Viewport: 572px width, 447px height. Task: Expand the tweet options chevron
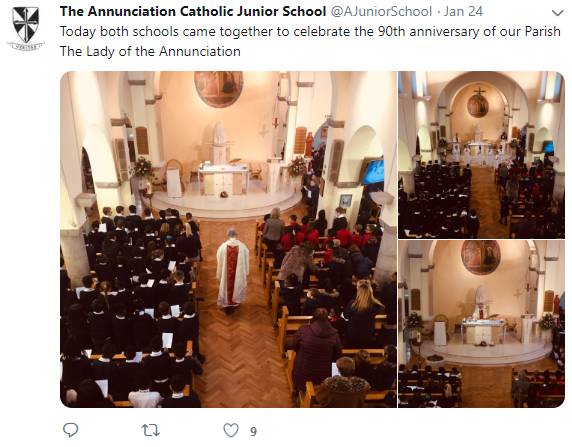point(557,14)
